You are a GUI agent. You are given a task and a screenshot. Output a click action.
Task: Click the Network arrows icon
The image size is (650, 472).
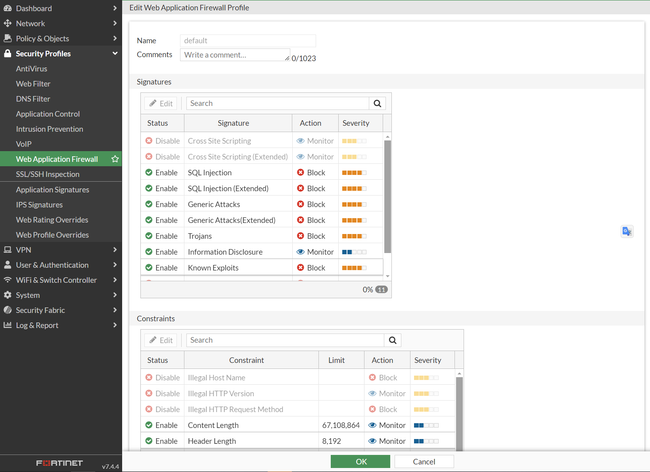click(7, 23)
